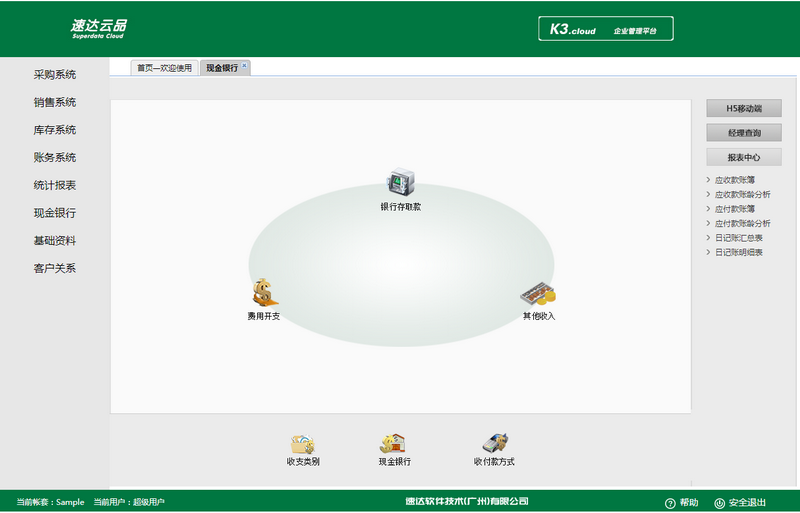Click the 费用开支 expense icon
Screen dimensions: 800x513
pyautogui.click(x=264, y=292)
